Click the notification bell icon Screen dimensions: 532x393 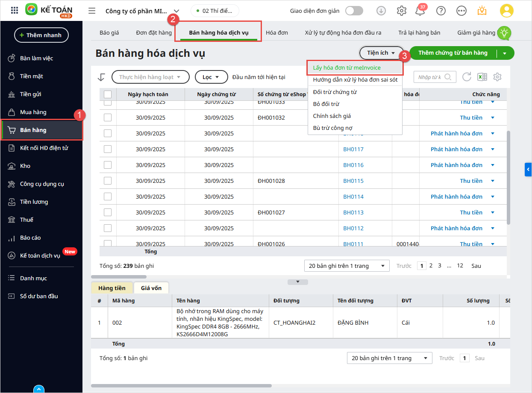[420, 11]
